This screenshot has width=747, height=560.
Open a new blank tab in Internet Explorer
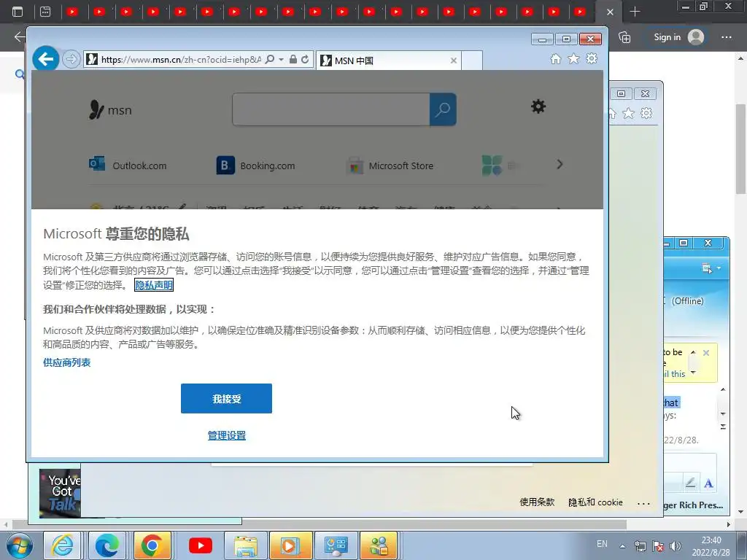(x=472, y=61)
